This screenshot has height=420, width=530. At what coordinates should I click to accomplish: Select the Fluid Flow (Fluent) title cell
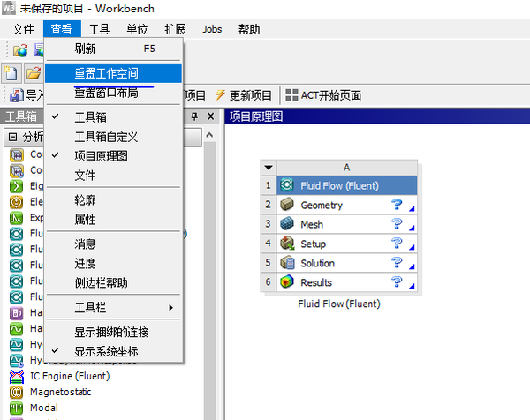[x=347, y=185]
